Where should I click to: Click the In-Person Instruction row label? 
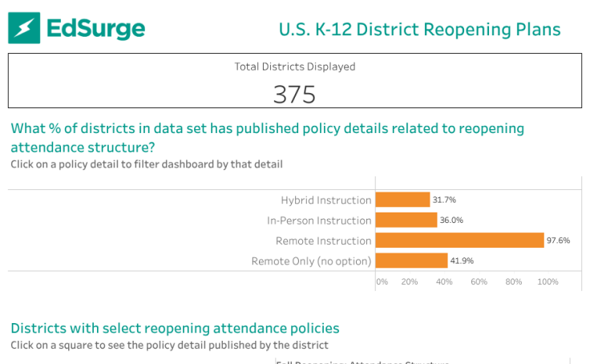click(x=319, y=220)
